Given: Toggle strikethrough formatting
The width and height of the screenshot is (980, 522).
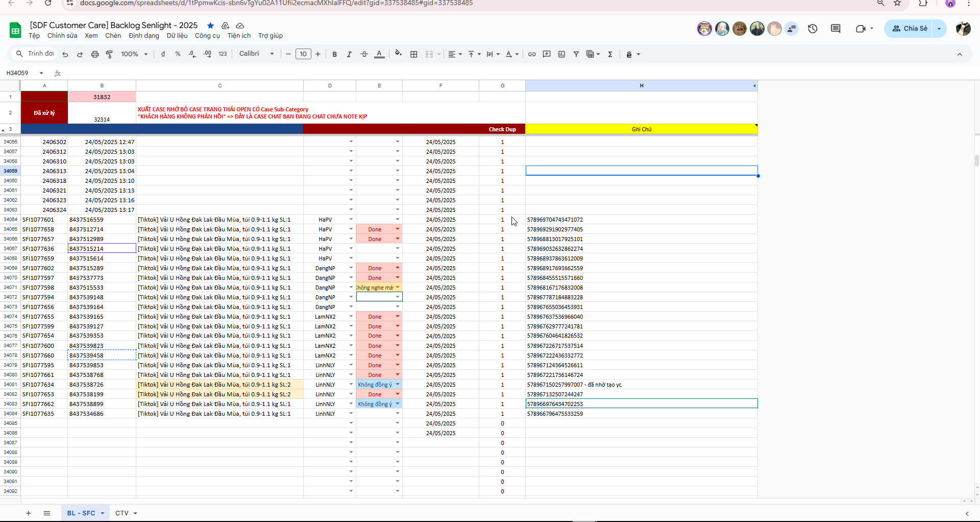Looking at the screenshot, I should [x=364, y=54].
